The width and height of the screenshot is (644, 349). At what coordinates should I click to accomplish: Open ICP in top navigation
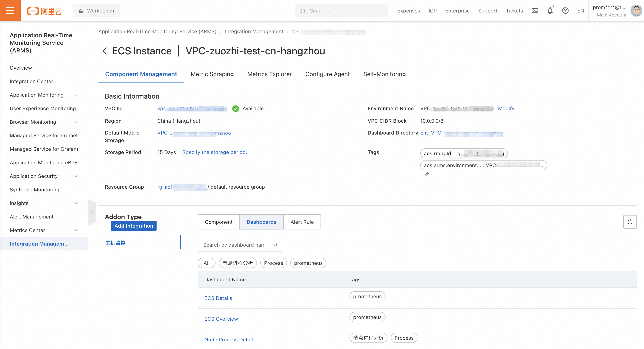pyautogui.click(x=433, y=11)
